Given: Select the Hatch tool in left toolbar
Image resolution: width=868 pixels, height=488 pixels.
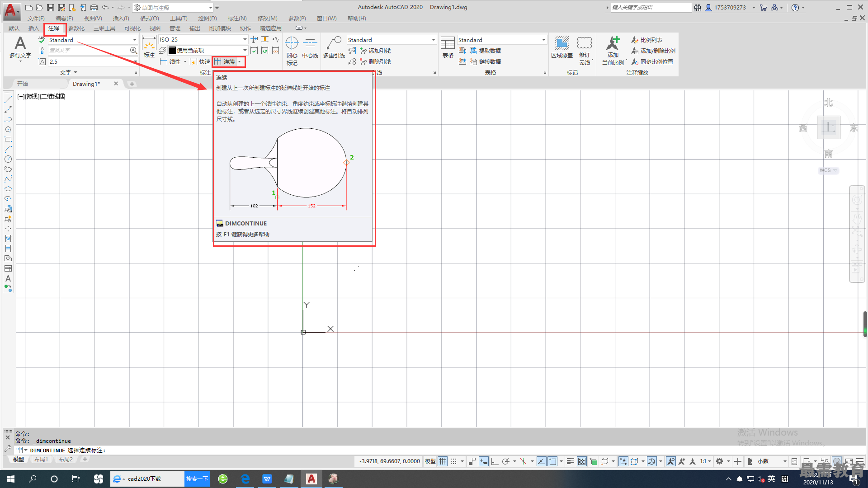Looking at the screenshot, I should 8,239.
